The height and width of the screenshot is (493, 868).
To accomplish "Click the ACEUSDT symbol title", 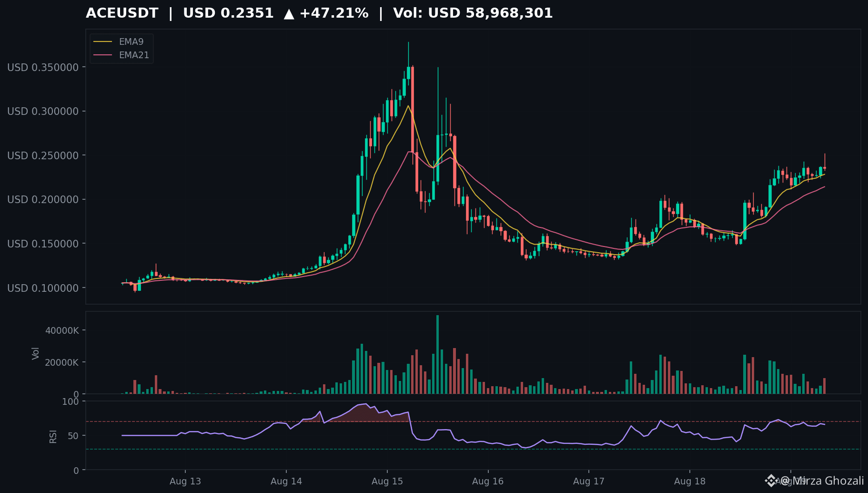I will (122, 13).
